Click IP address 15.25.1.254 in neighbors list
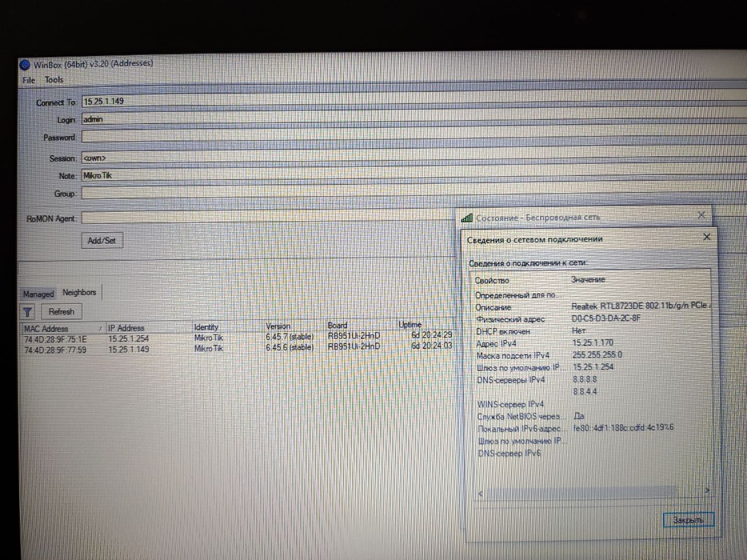 [128, 338]
